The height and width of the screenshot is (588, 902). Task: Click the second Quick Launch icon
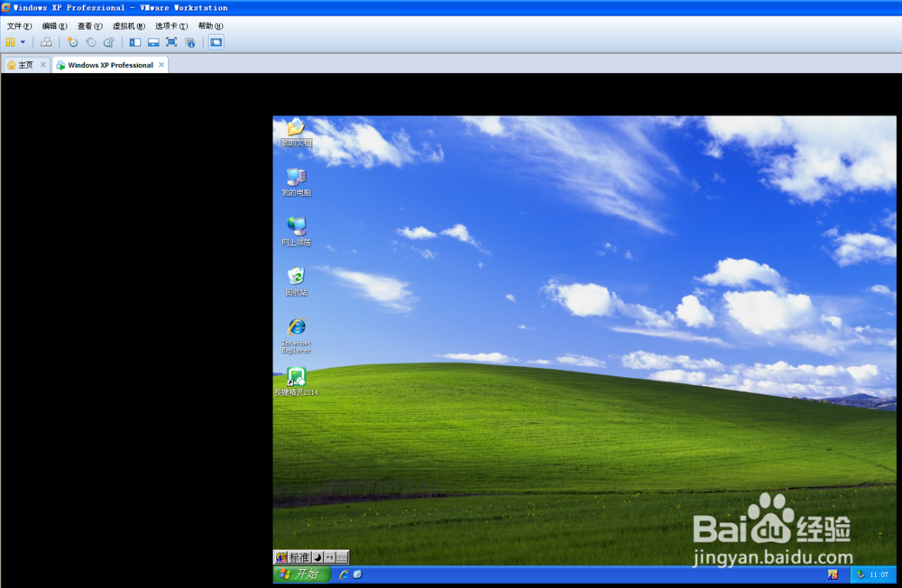358,574
